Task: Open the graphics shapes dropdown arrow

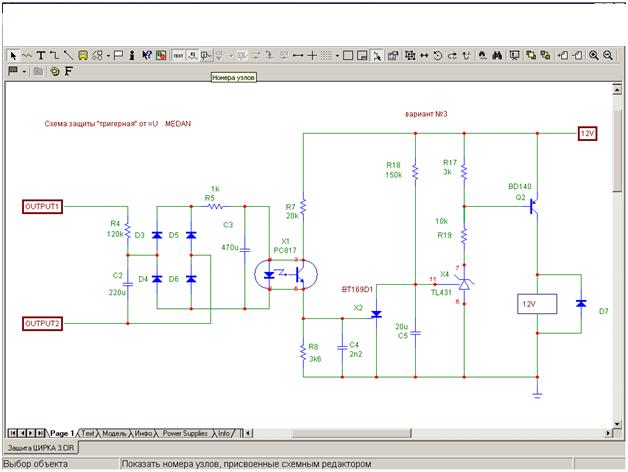Action: (108, 56)
